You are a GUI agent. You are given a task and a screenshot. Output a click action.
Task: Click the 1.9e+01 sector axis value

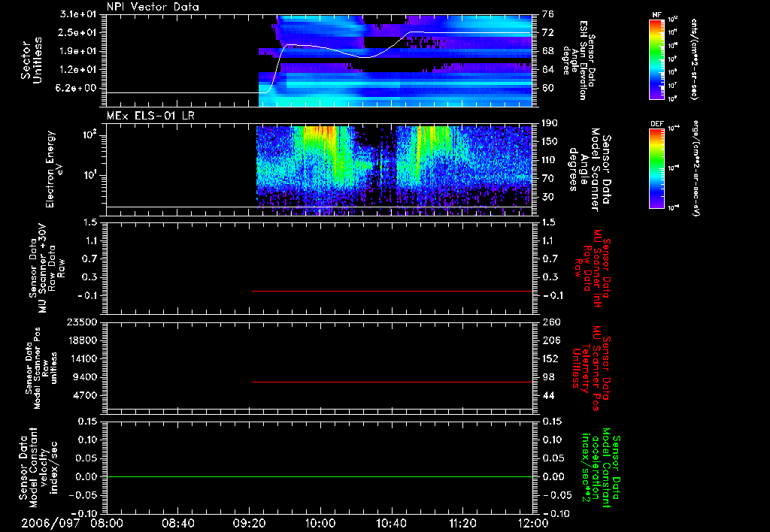coord(78,51)
